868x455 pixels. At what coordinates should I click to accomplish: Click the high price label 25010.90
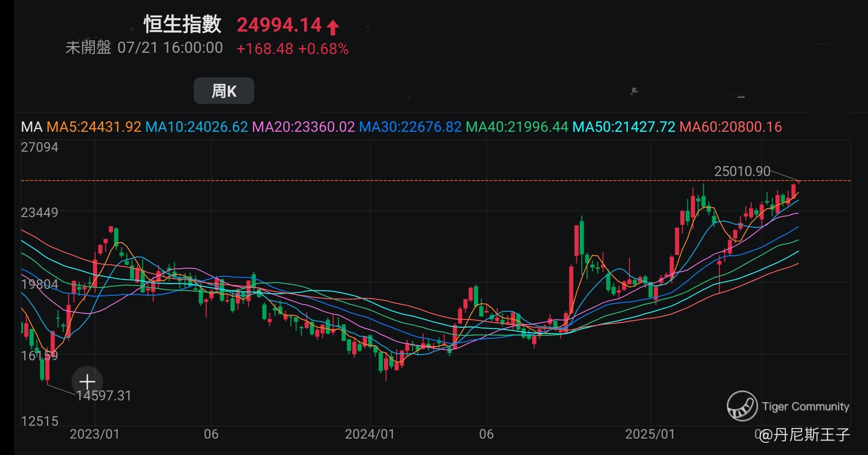tap(742, 171)
